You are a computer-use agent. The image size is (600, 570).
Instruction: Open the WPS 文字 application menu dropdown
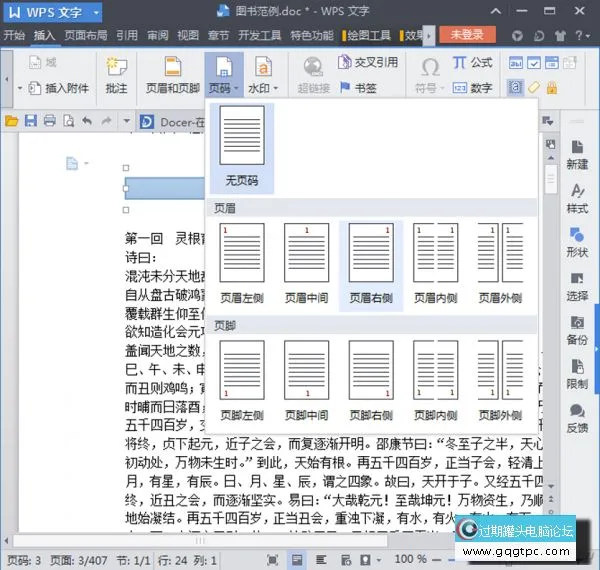point(96,13)
